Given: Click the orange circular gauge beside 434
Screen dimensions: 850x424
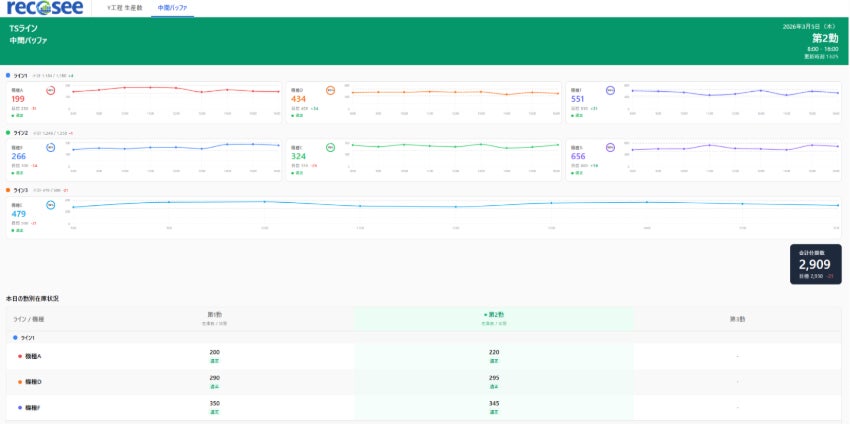Looking at the screenshot, I should (x=330, y=91).
